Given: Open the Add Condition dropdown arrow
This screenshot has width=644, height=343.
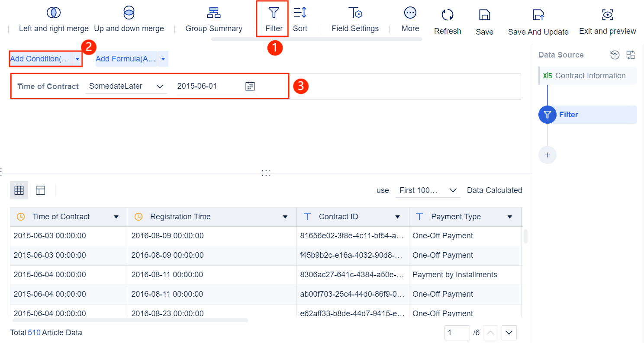Looking at the screenshot, I should [x=77, y=58].
